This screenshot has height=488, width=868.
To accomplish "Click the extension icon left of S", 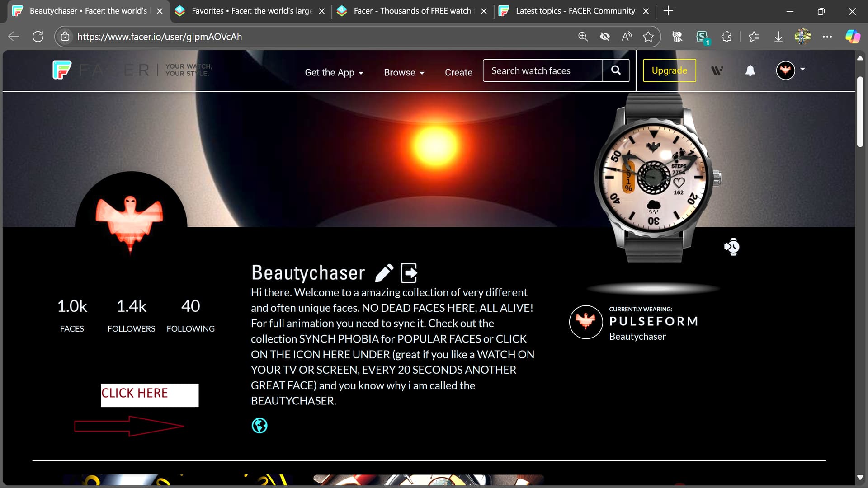I will click(x=677, y=37).
